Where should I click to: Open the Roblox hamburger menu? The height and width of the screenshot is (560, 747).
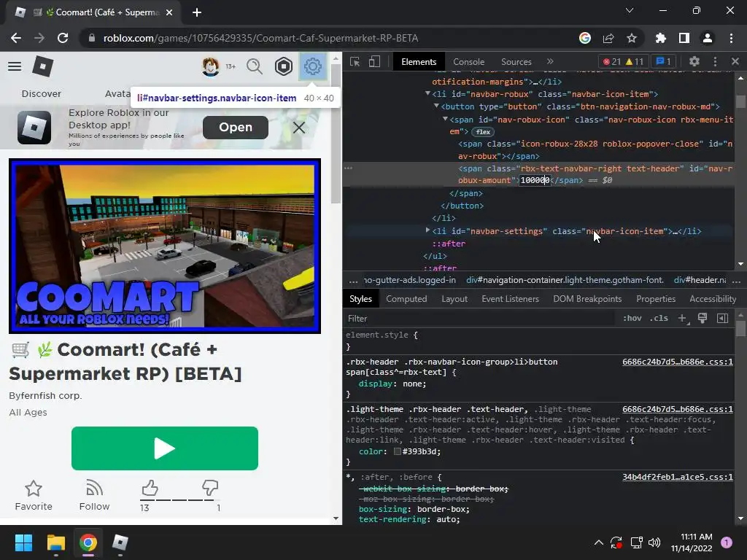(15, 66)
